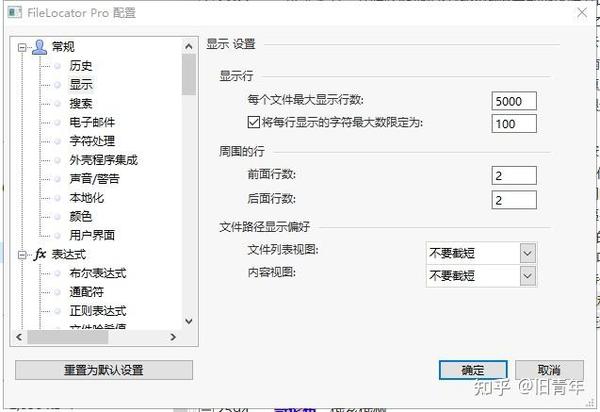Collapse the 表达式 tree node

[23, 255]
